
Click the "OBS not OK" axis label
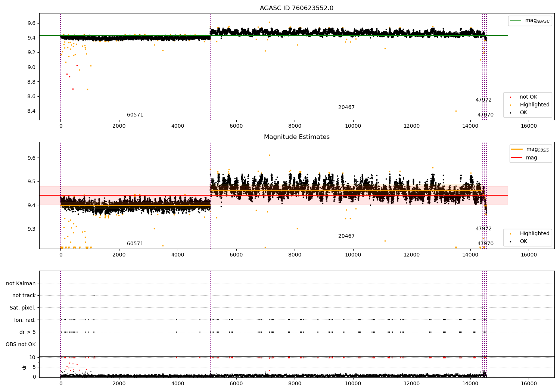pyautogui.click(x=21, y=345)
